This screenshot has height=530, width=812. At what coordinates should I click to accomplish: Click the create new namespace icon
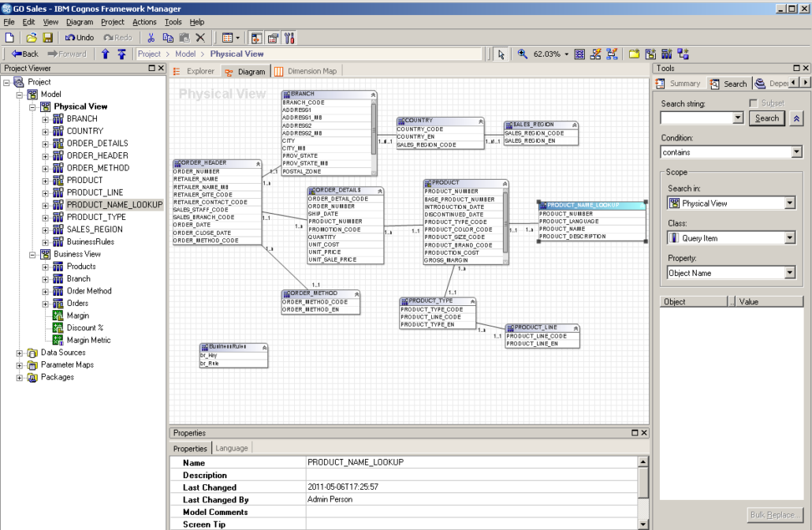tap(650, 54)
